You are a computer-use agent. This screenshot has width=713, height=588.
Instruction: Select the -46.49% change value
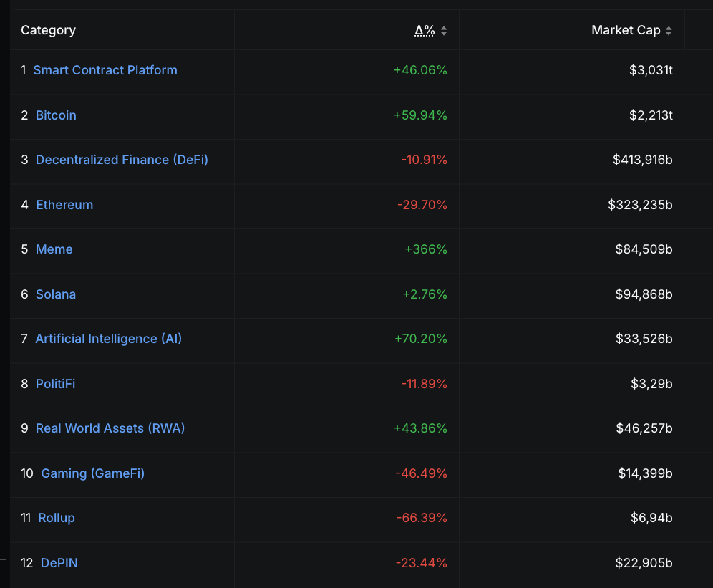[x=422, y=473]
